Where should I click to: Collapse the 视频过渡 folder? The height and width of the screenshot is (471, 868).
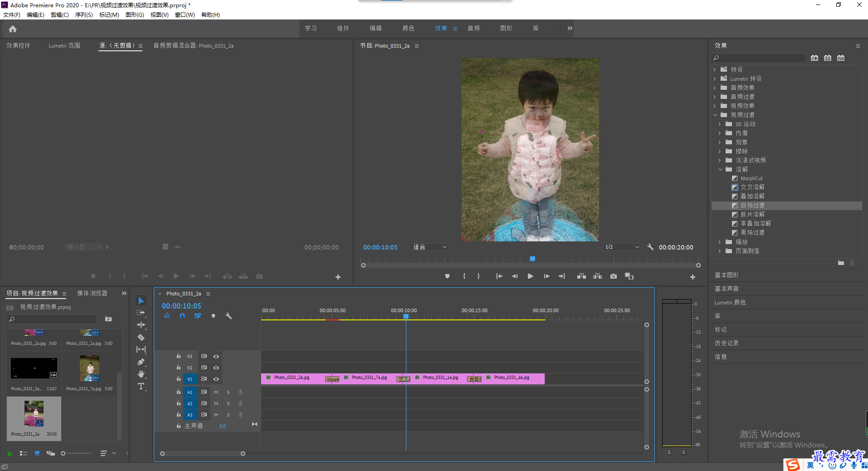715,115
